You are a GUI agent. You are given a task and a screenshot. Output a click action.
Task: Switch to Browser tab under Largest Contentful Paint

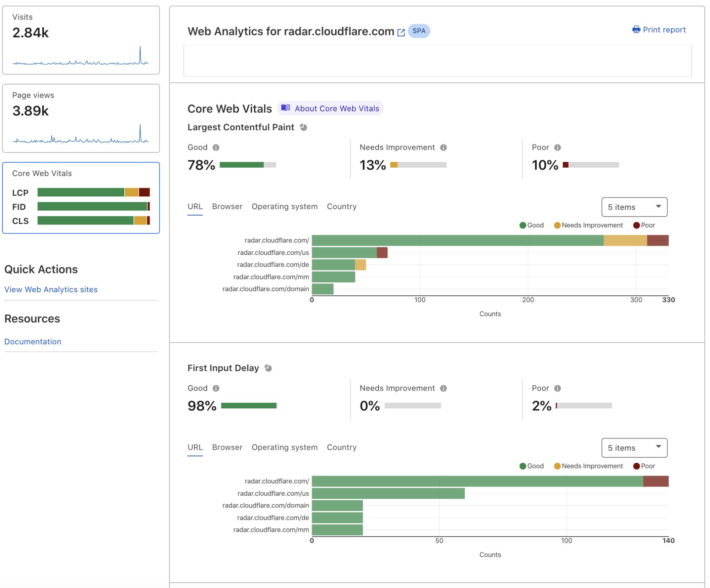pos(227,207)
